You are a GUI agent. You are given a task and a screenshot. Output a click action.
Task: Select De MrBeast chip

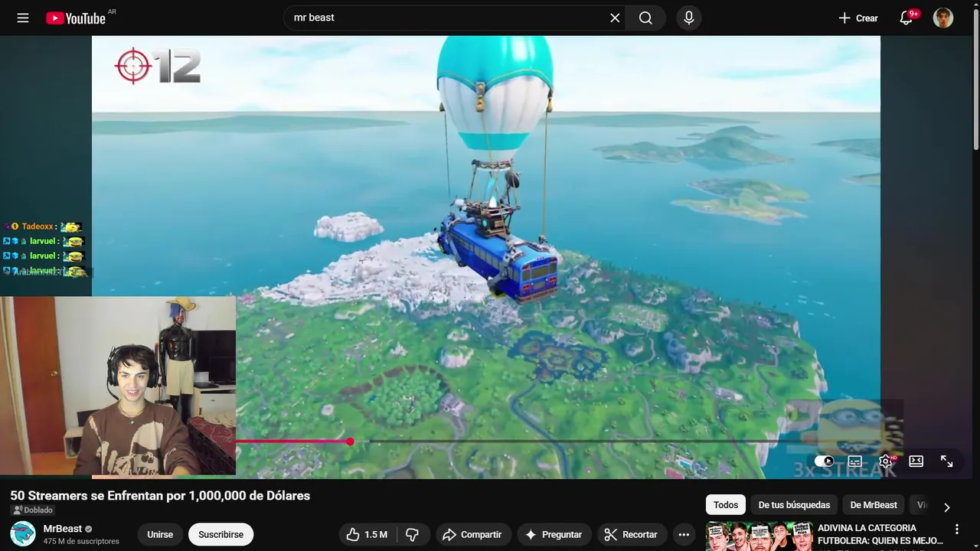874,505
